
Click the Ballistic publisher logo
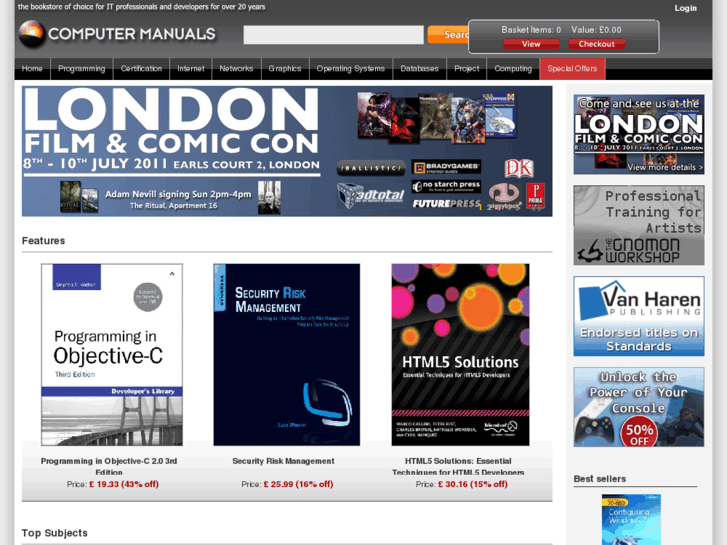[x=371, y=168]
